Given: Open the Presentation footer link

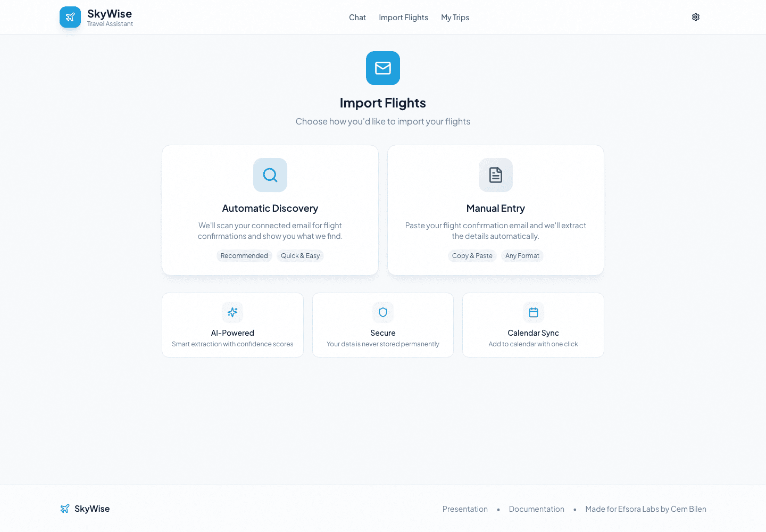Looking at the screenshot, I should tap(465, 509).
